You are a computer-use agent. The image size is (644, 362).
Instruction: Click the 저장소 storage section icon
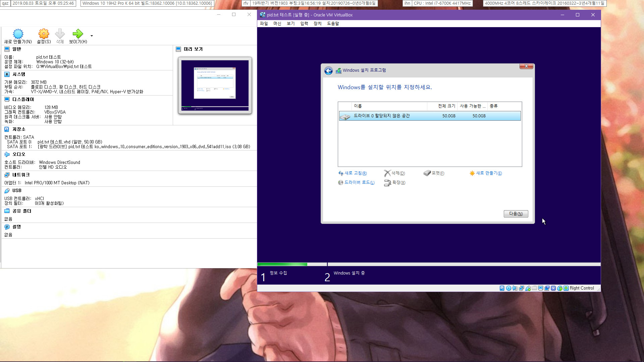(7, 129)
